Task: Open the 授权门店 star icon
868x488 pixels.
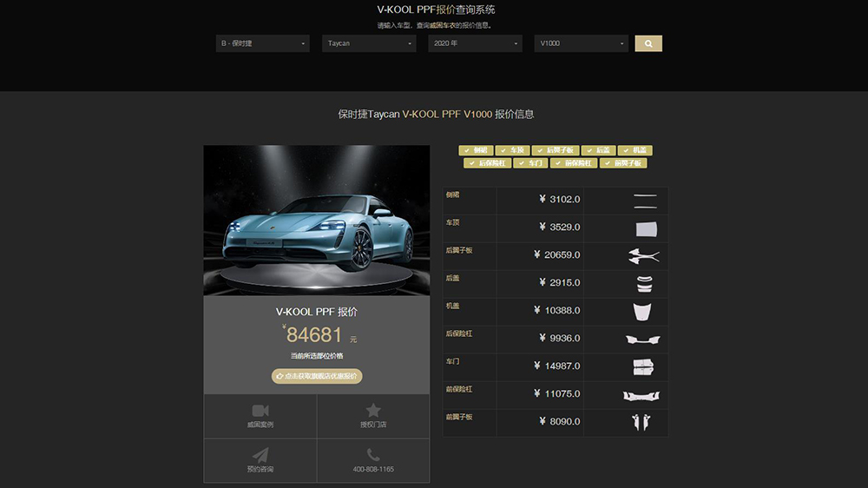Action: tap(373, 410)
